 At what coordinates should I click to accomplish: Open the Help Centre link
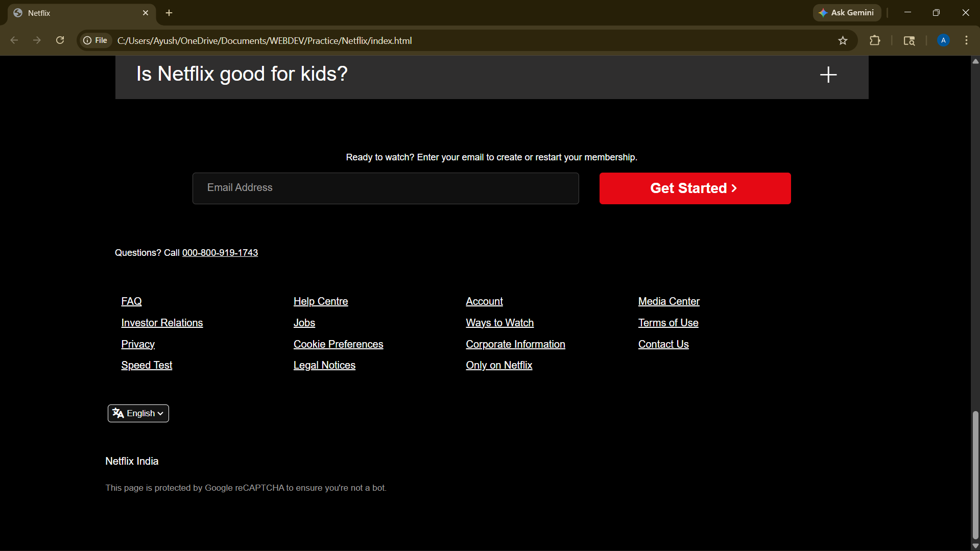pyautogui.click(x=320, y=301)
